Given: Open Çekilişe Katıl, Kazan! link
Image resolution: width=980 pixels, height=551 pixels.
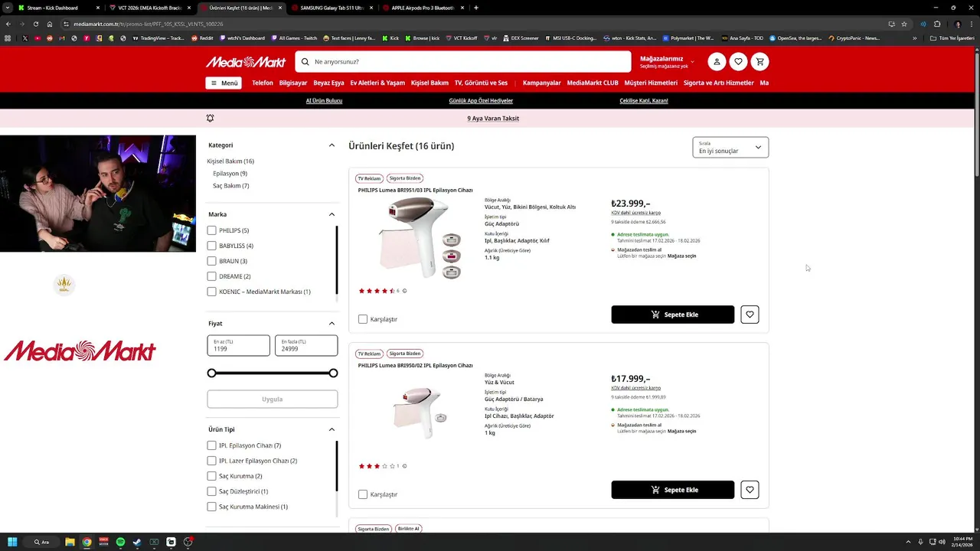Looking at the screenshot, I should pyautogui.click(x=644, y=101).
